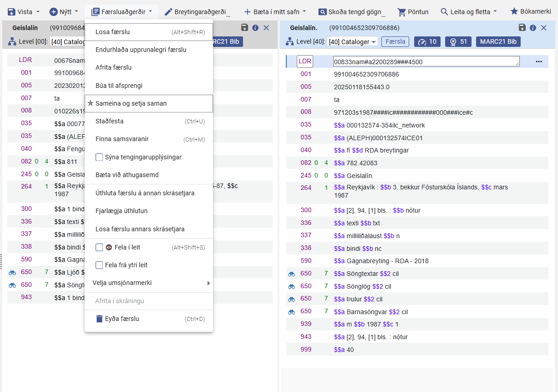Click binoculars icon beside Barnasöngvar field
The width and height of the screenshot is (558, 392).
coord(292,312)
